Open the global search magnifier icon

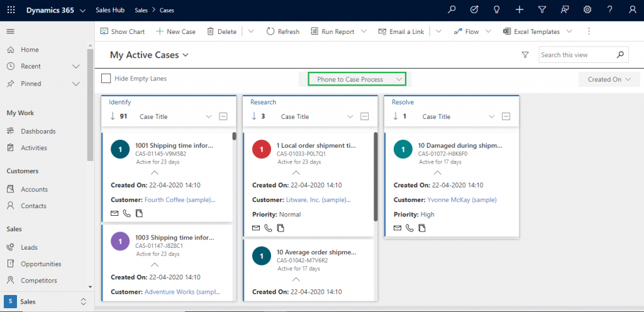452,10
